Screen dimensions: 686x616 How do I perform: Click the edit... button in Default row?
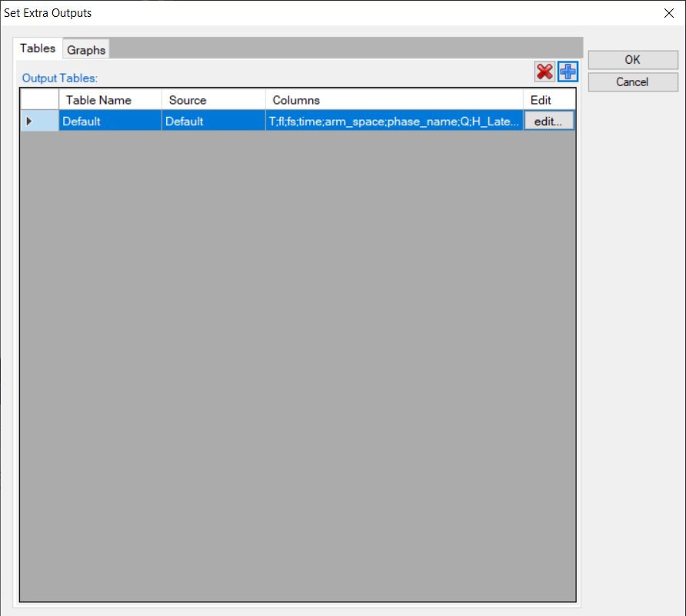coord(548,121)
